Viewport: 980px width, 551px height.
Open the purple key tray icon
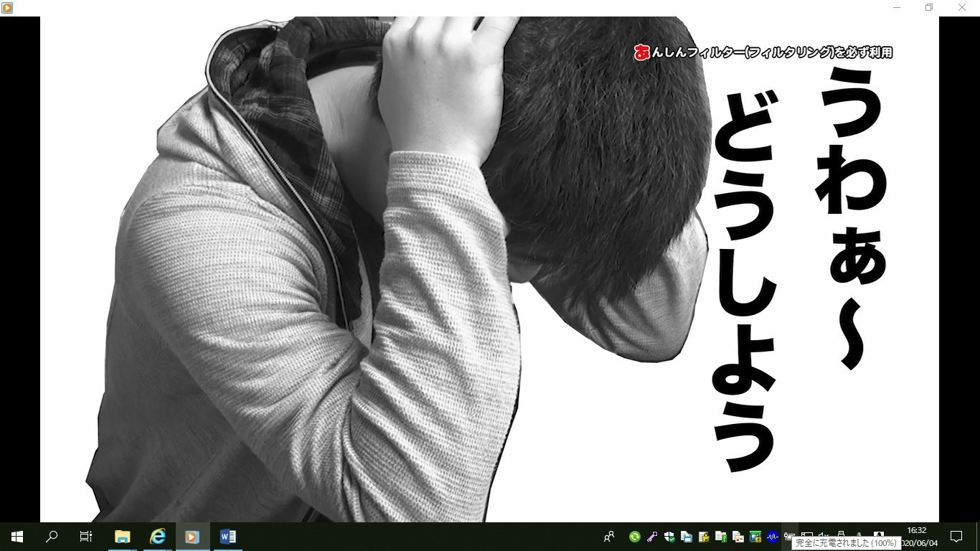coord(652,537)
